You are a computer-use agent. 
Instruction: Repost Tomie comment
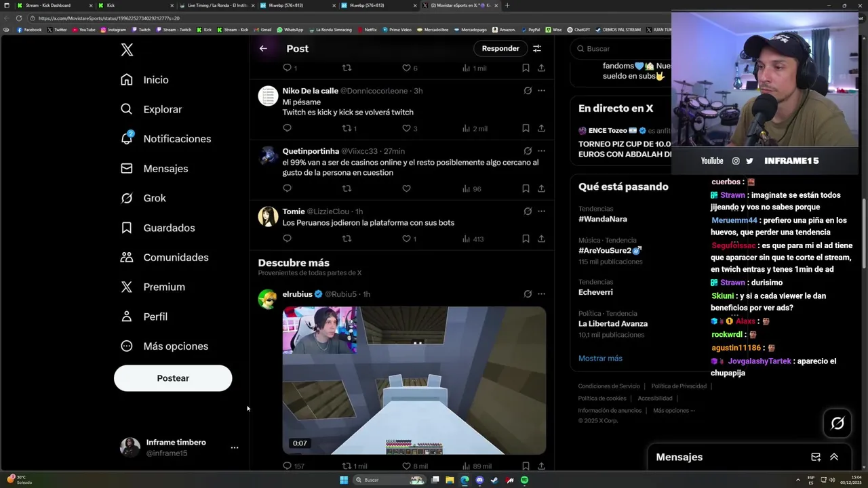pos(347,239)
